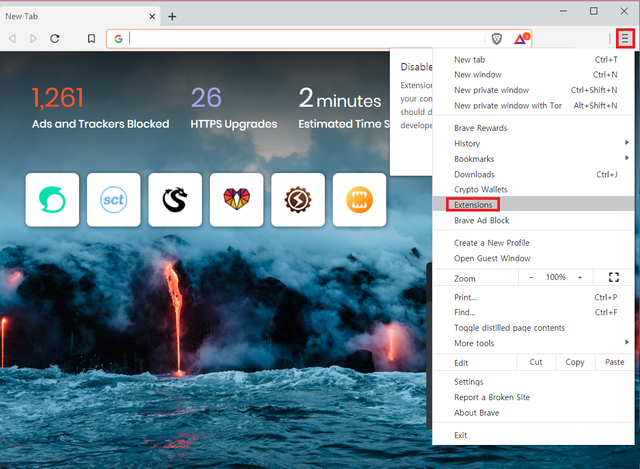This screenshot has width=640, height=469.
Task: Select Exit menu item
Action: coord(533,435)
